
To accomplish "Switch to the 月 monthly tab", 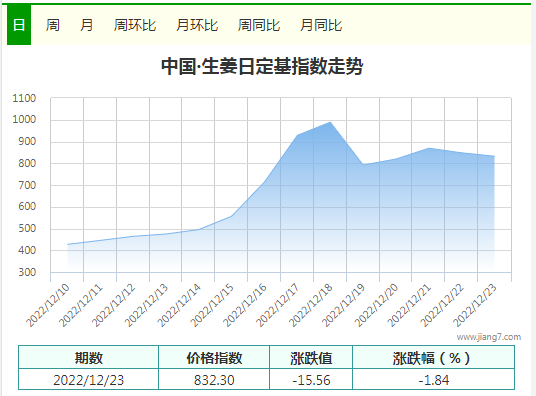I will point(86,25).
